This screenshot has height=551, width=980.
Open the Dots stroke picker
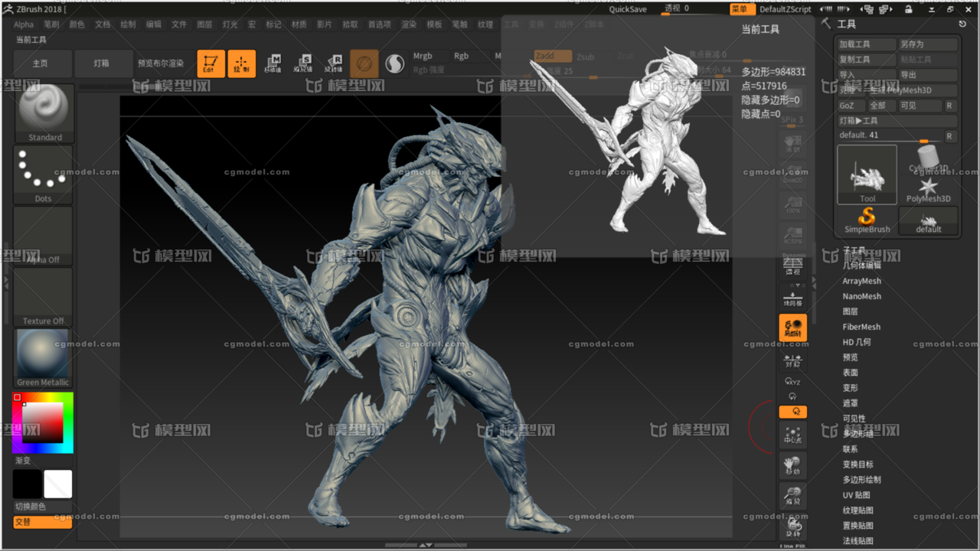(x=44, y=174)
